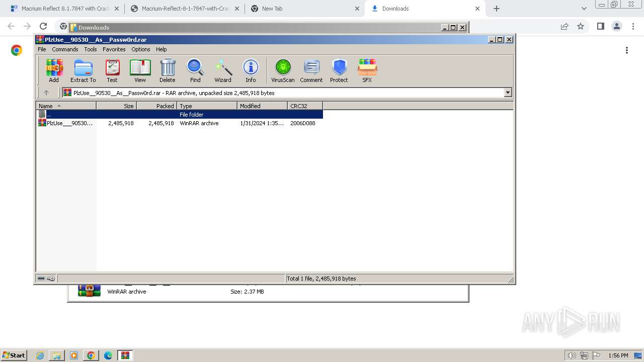The height and width of the screenshot is (362, 644).
Task: Run VirusScan on the archive
Action: (x=283, y=70)
